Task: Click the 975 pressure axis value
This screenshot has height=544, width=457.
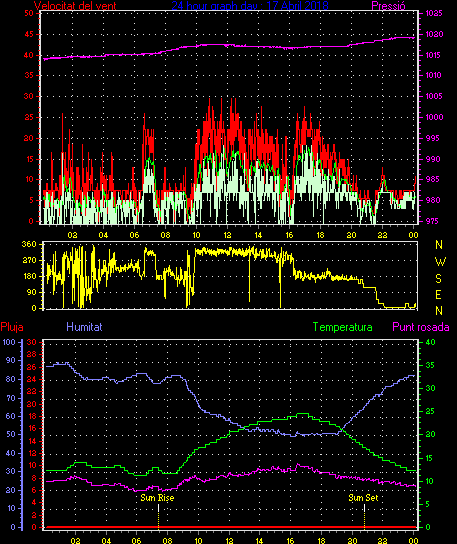Action: tap(433, 221)
